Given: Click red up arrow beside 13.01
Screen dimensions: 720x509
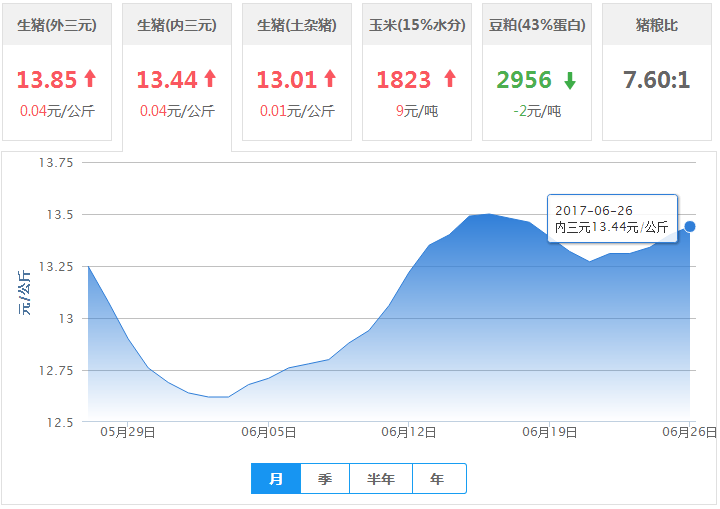Looking at the screenshot, I should coord(330,79).
